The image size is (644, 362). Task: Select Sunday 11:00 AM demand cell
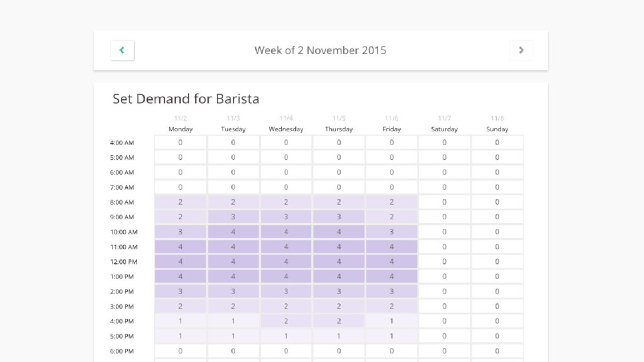pyautogui.click(x=497, y=246)
